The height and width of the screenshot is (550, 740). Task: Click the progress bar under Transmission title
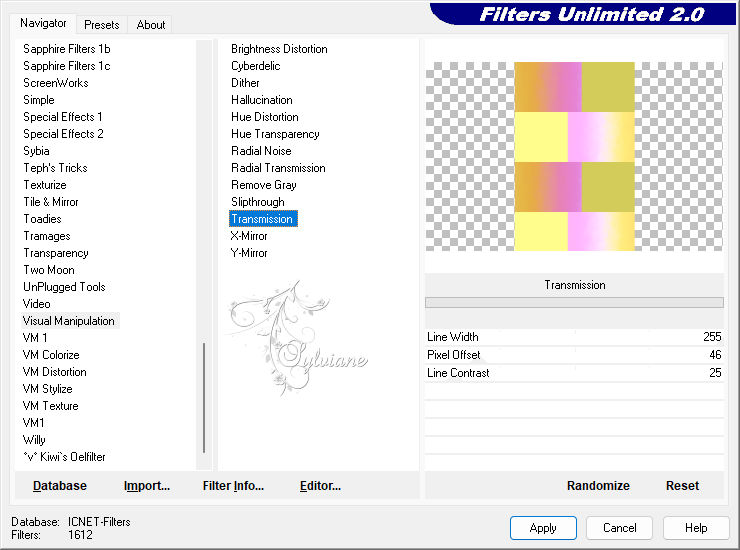tap(574, 302)
